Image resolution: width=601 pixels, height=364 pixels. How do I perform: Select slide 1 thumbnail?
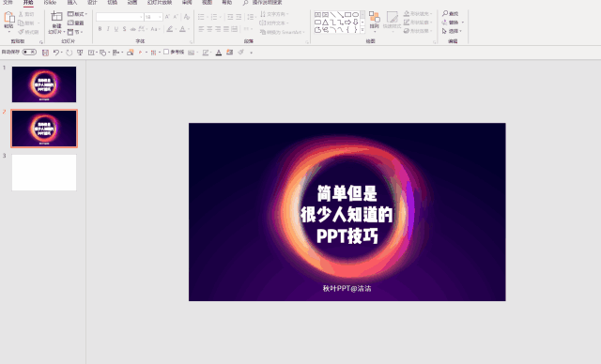coord(44,84)
